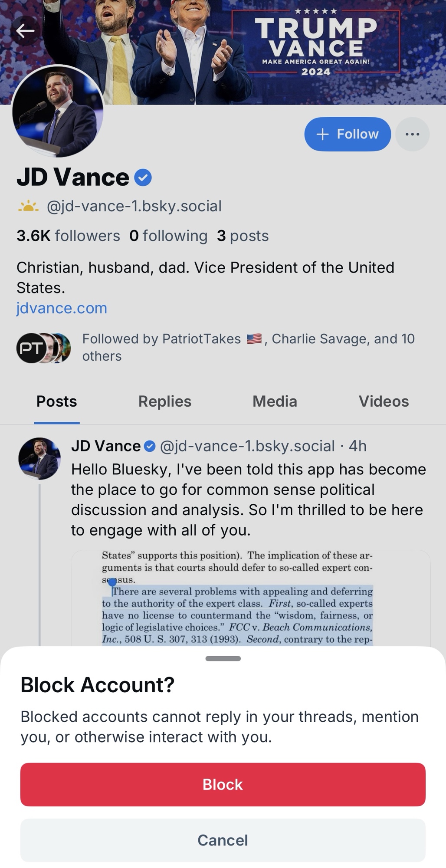Open the three-dot profile options menu
This screenshot has width=446, height=868.
coord(412,134)
